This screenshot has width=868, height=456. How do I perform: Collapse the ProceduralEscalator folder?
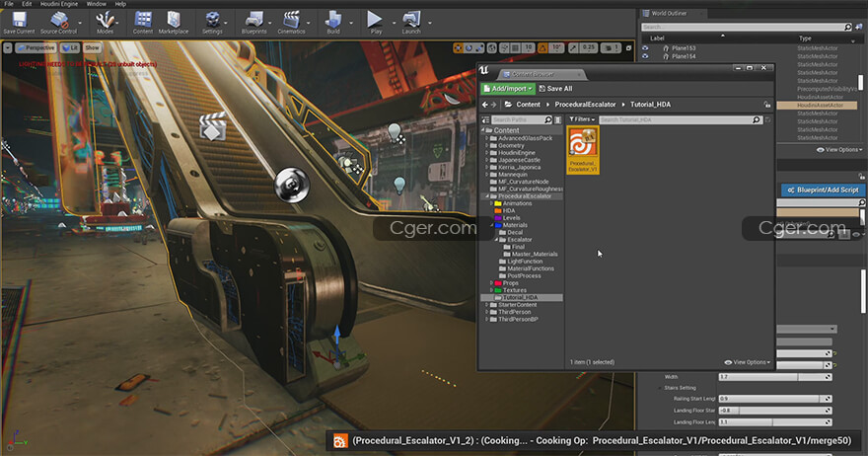click(x=487, y=196)
